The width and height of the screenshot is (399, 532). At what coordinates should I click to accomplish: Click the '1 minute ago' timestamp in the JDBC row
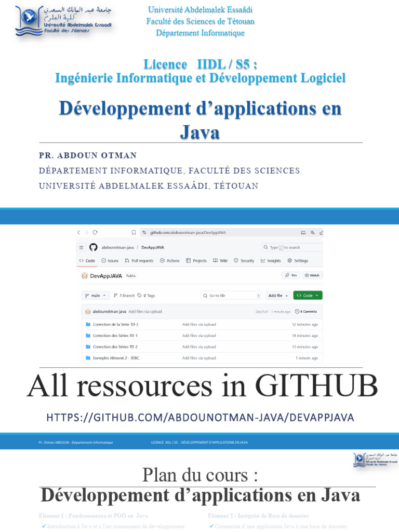[x=307, y=358]
